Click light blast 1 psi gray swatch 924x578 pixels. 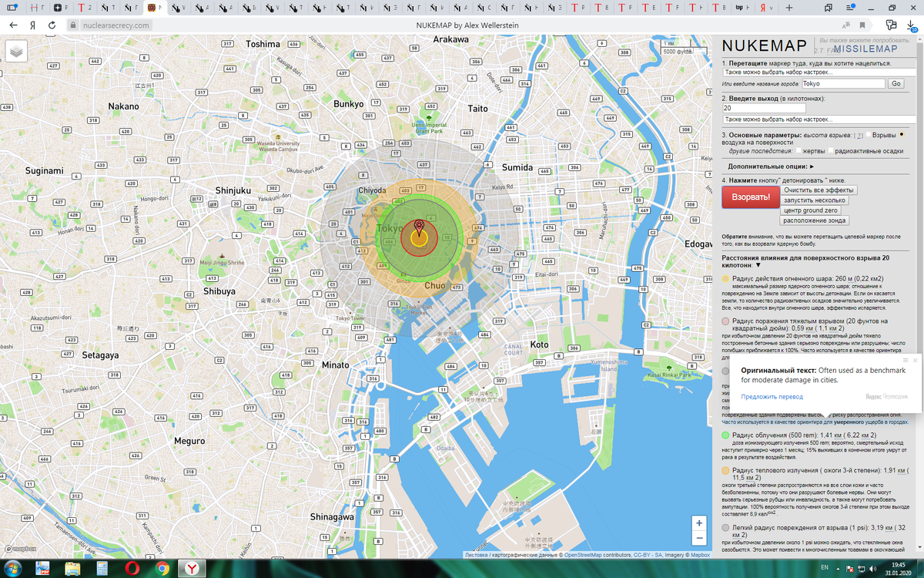pyautogui.click(x=726, y=527)
